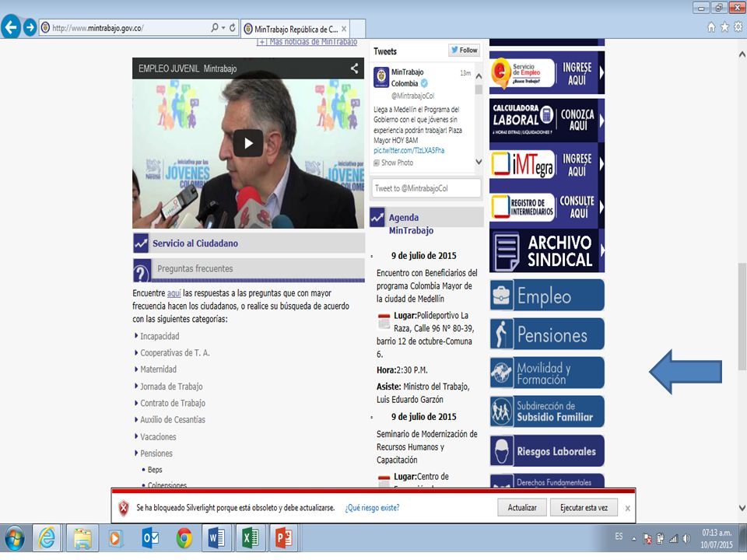Screen dimensions: 747x560
Task: Expand the Contrato de Trabajo category
Action: pos(173,404)
